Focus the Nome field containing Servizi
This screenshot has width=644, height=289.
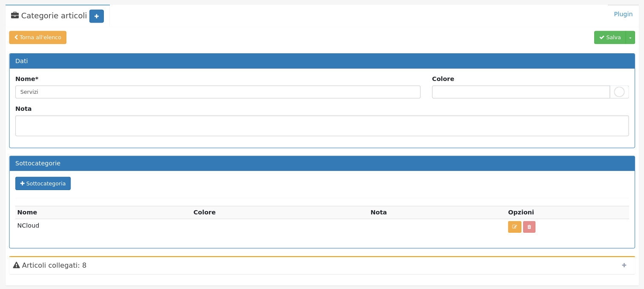[x=218, y=92]
